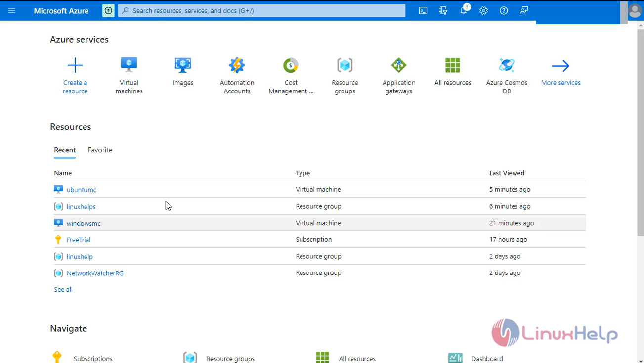644x363 pixels.
Task: Focus the Search resources, services, and docs box
Action: point(261,10)
